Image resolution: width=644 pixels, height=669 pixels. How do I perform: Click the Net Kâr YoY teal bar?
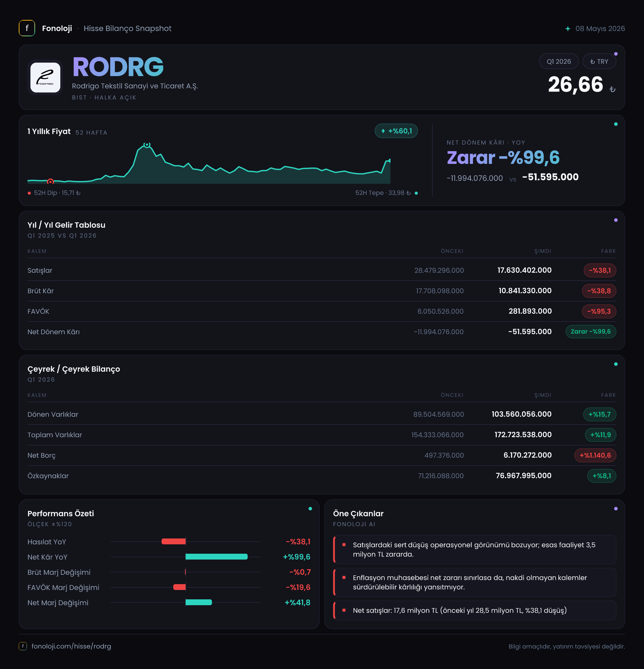click(x=217, y=557)
